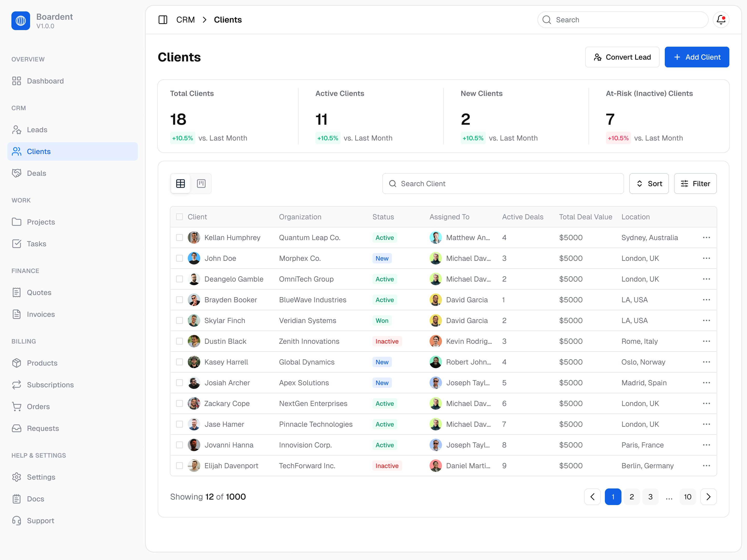
Task: Check the Kellan Humphrey row checkbox
Action: coord(179,238)
